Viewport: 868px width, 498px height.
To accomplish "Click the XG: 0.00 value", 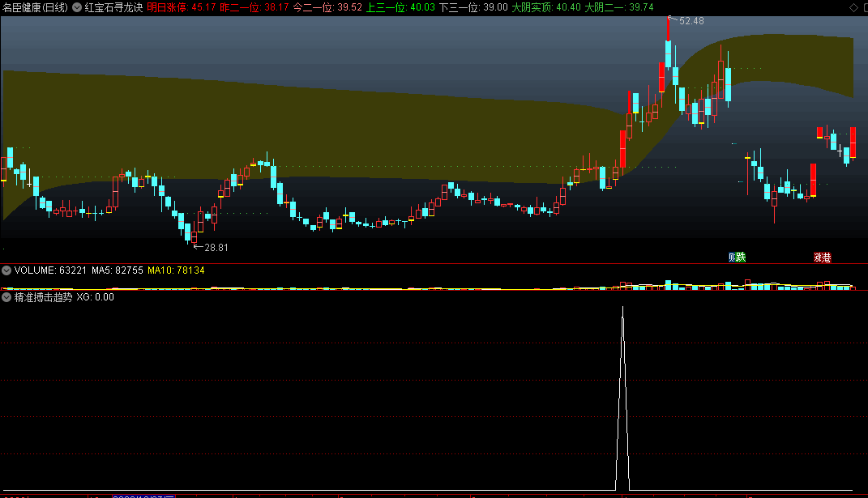I will pyautogui.click(x=95, y=297).
